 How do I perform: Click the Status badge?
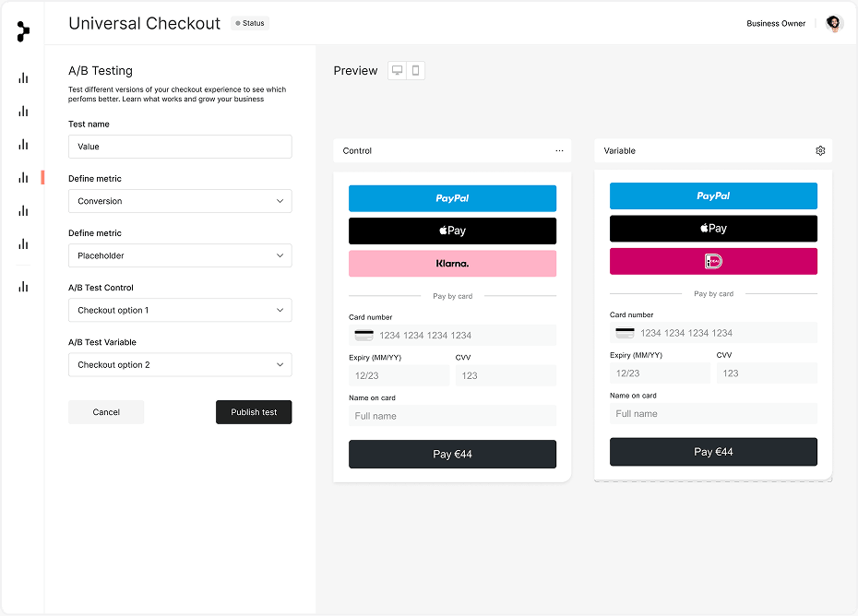point(250,23)
